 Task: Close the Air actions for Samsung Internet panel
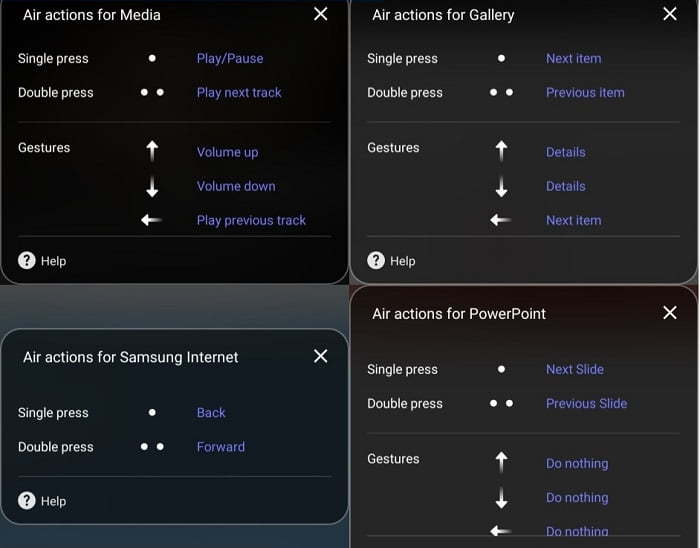321,356
